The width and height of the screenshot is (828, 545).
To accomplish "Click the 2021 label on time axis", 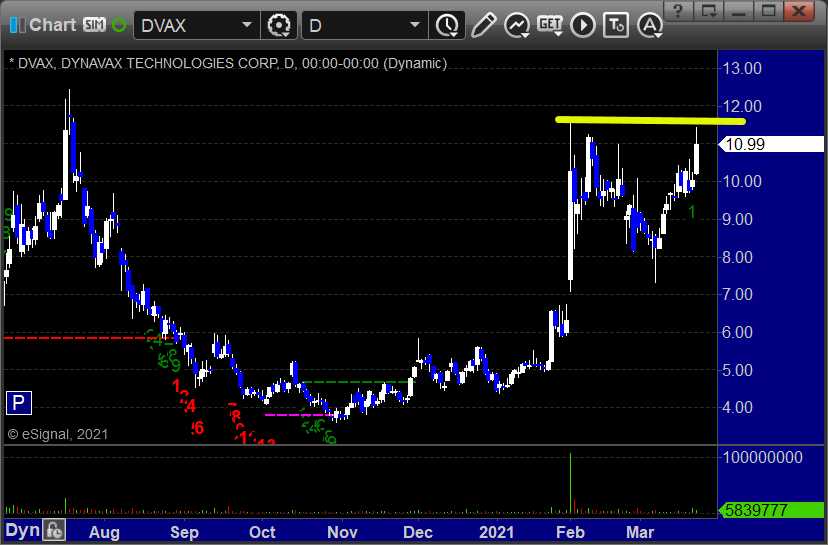I will pyautogui.click(x=496, y=532).
